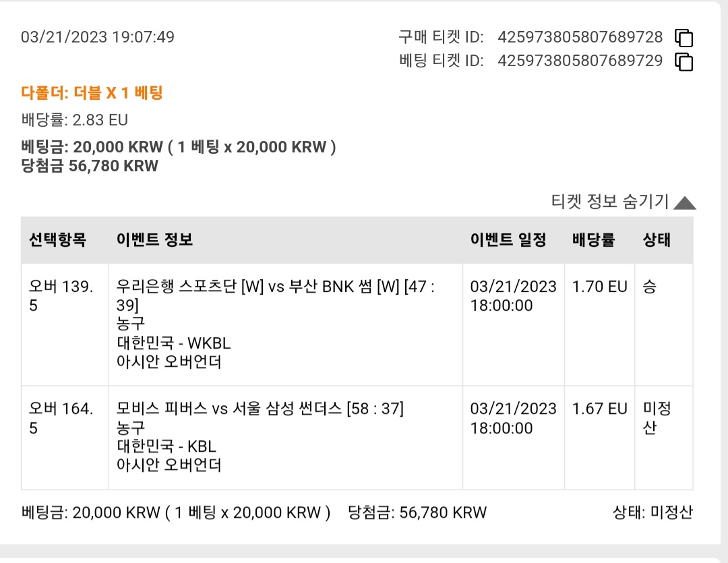The height and width of the screenshot is (563, 728).
Task: Collapse ticket info via the triangle arrow
Action: pos(685,202)
